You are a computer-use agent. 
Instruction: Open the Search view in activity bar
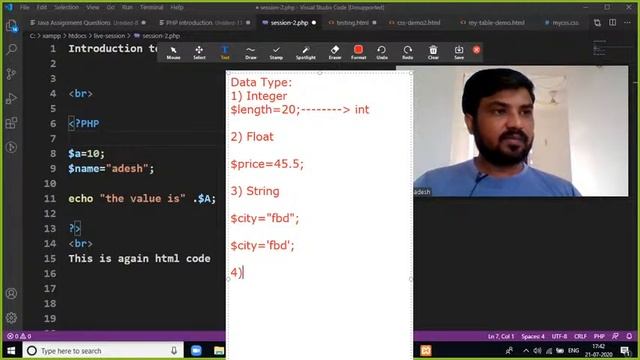[x=12, y=50]
